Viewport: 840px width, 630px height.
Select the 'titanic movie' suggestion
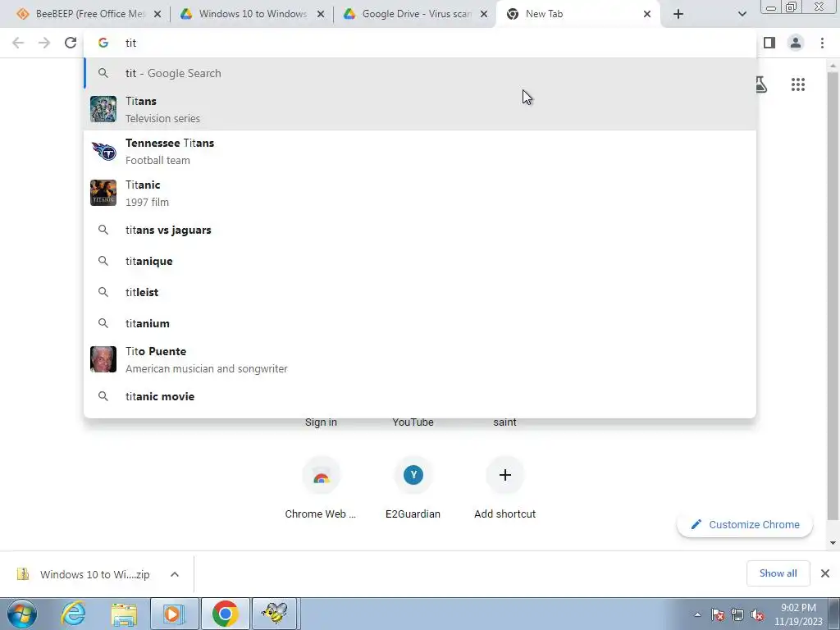pyautogui.click(x=420, y=396)
